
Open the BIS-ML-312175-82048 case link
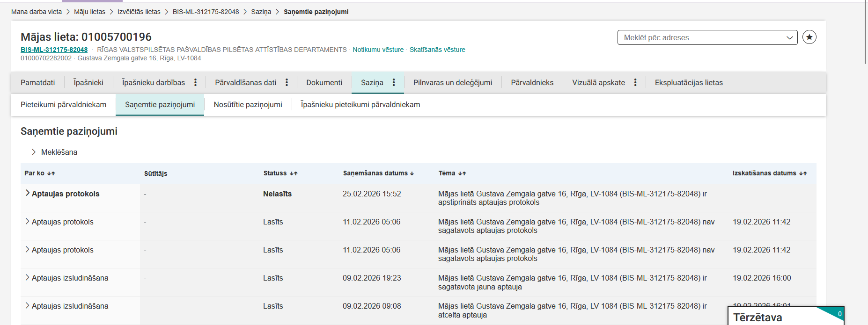pyautogui.click(x=54, y=50)
